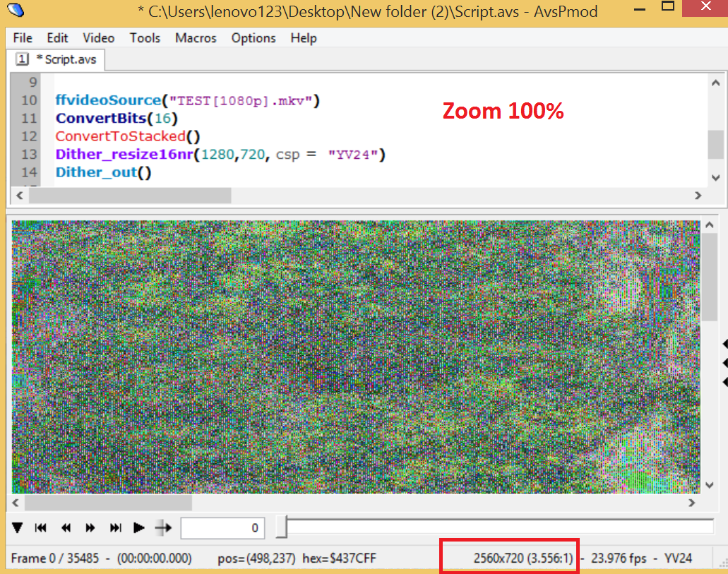Open the video controls dropdown triangle
Viewport: 728px width, 574px height.
point(18,527)
